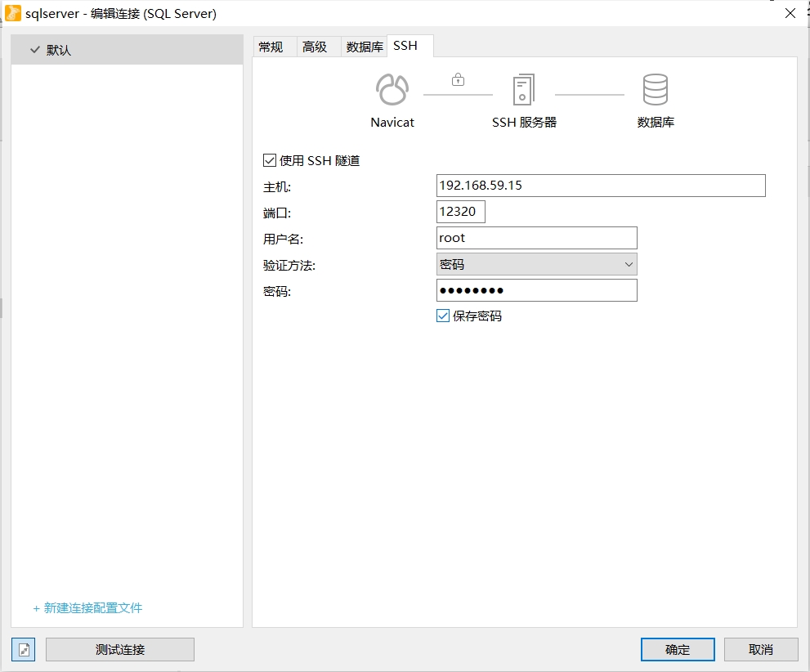Confirm with the 确定 button

[x=678, y=649]
